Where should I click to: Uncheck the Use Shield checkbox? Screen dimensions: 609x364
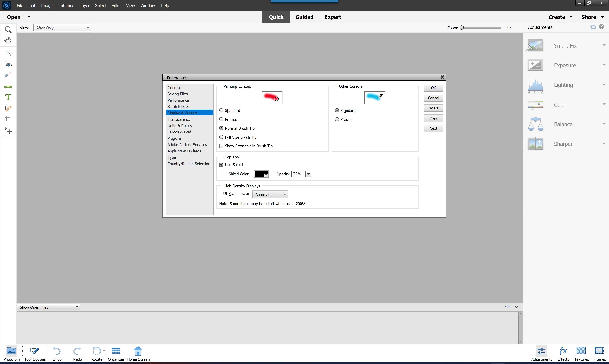pos(222,165)
